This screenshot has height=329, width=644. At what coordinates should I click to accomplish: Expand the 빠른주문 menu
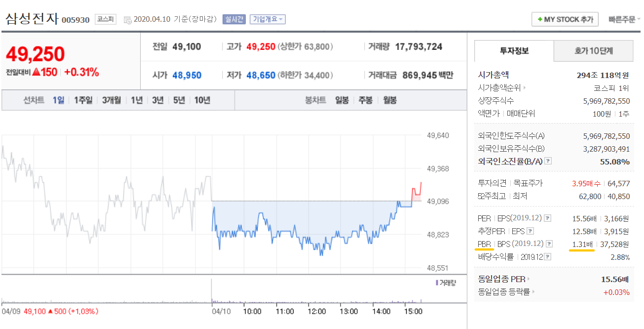click(x=625, y=19)
